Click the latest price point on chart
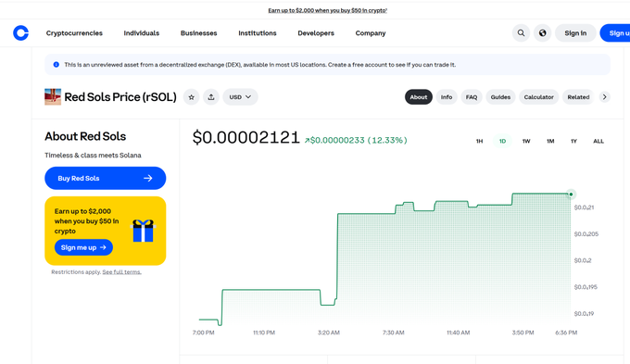The width and height of the screenshot is (630, 364). tap(571, 195)
